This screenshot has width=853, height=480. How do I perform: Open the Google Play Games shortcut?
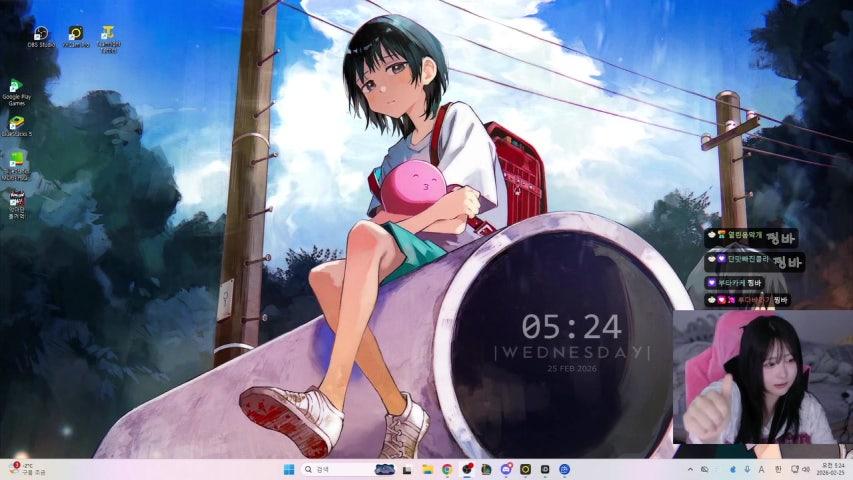pyautogui.click(x=16, y=93)
